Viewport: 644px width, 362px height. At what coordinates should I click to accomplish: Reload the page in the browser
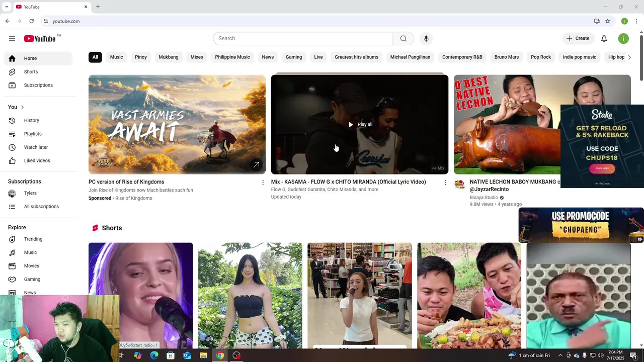point(31,21)
